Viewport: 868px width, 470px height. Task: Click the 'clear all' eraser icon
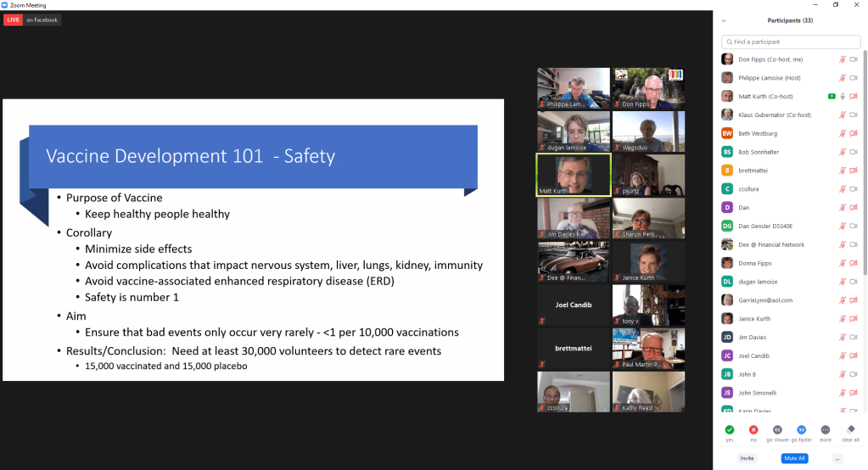pos(850,429)
